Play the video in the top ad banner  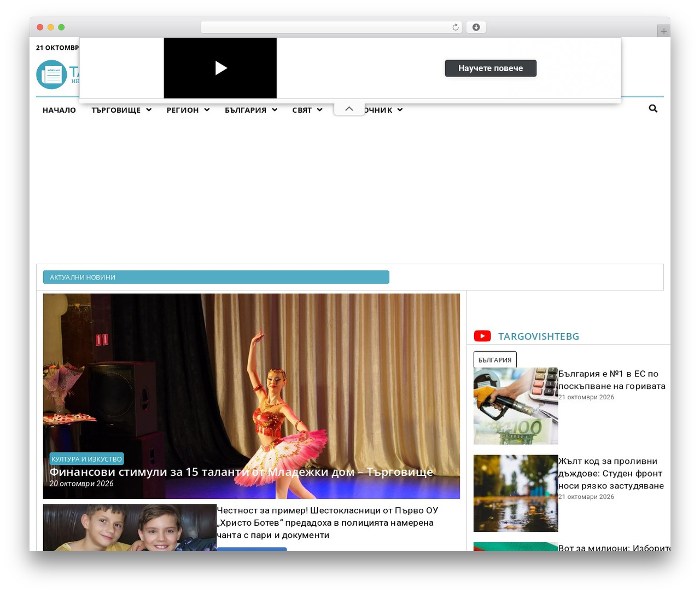(x=220, y=68)
